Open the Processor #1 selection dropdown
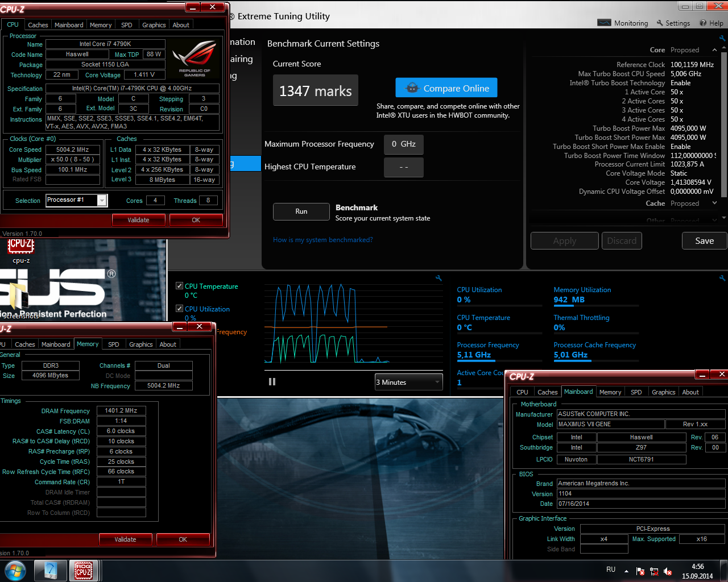728x582 pixels. [x=102, y=200]
